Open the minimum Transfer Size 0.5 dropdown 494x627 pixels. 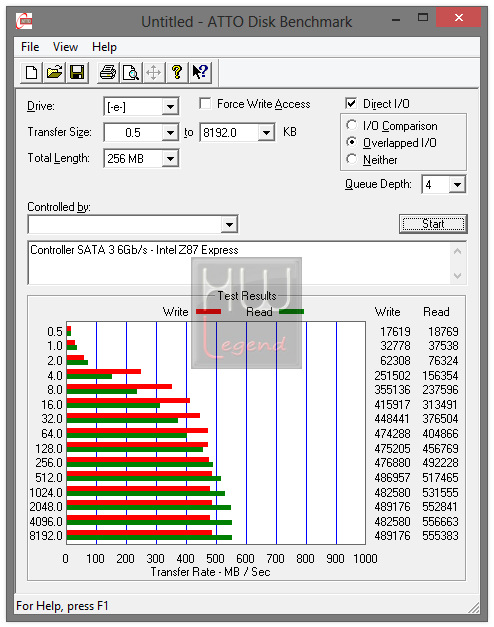[x=170, y=132]
